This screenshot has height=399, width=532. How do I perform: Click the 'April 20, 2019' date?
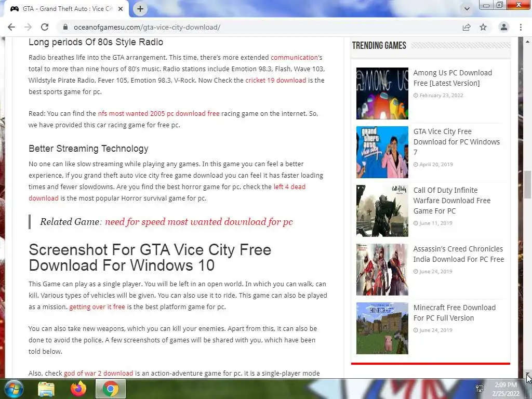click(x=436, y=165)
